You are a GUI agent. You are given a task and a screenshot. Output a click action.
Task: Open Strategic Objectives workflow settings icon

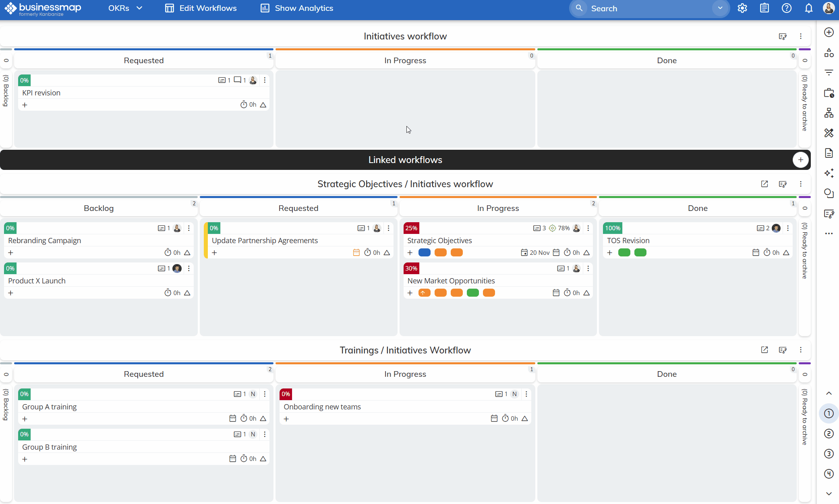(x=783, y=184)
